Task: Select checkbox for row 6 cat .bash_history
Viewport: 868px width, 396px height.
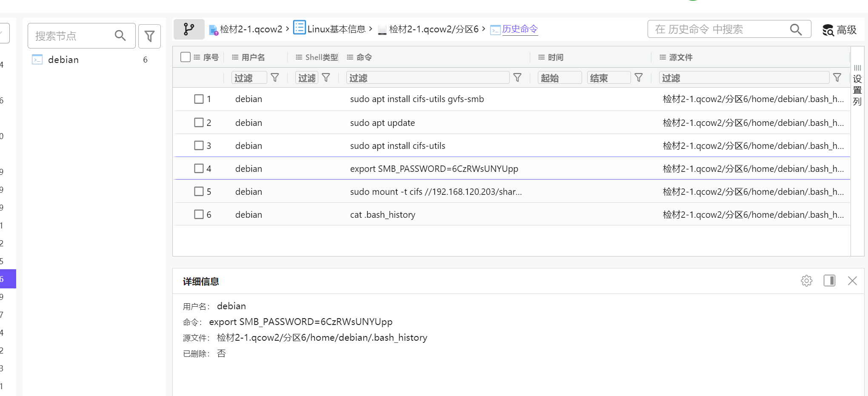Action: (x=199, y=214)
